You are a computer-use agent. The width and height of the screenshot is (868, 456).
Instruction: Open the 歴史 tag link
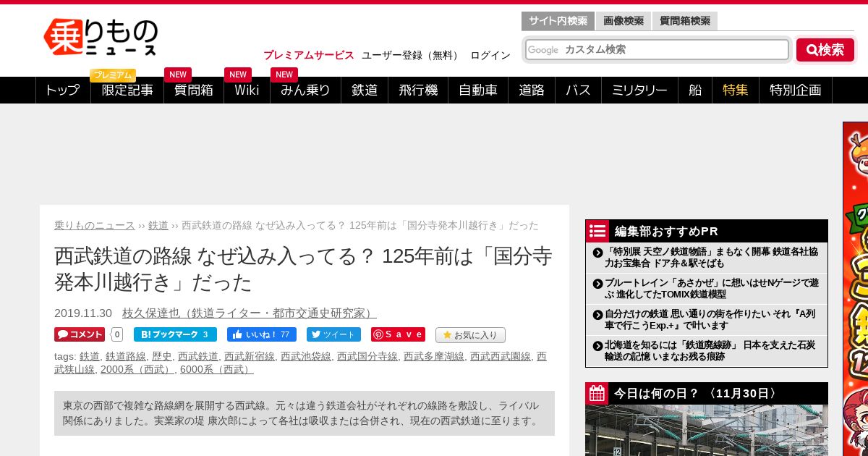162,356
